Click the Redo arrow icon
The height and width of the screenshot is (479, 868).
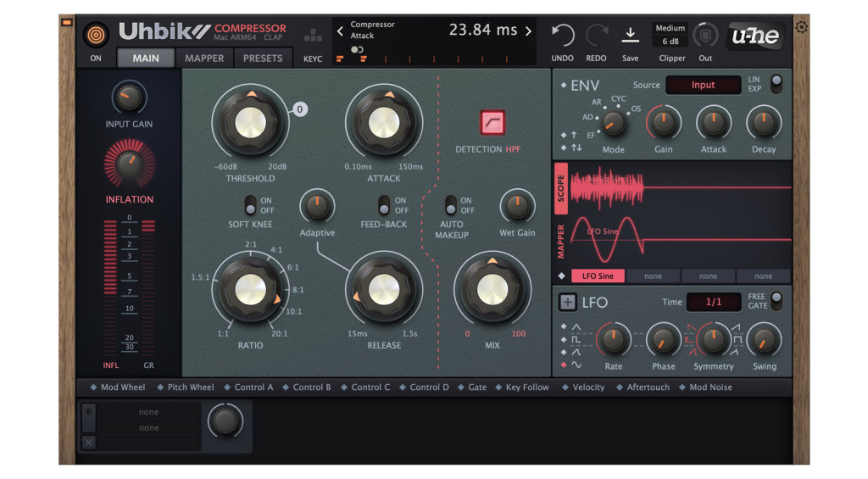[597, 36]
